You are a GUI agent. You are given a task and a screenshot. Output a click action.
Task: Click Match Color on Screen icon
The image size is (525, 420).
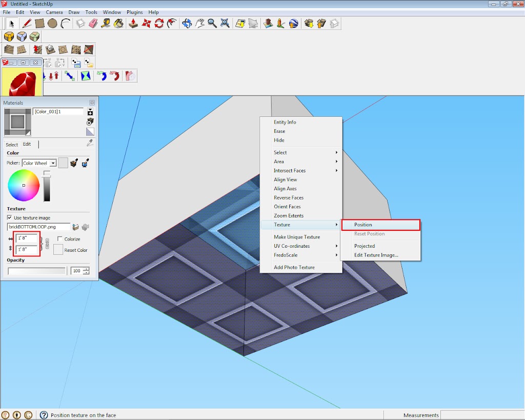click(x=85, y=163)
